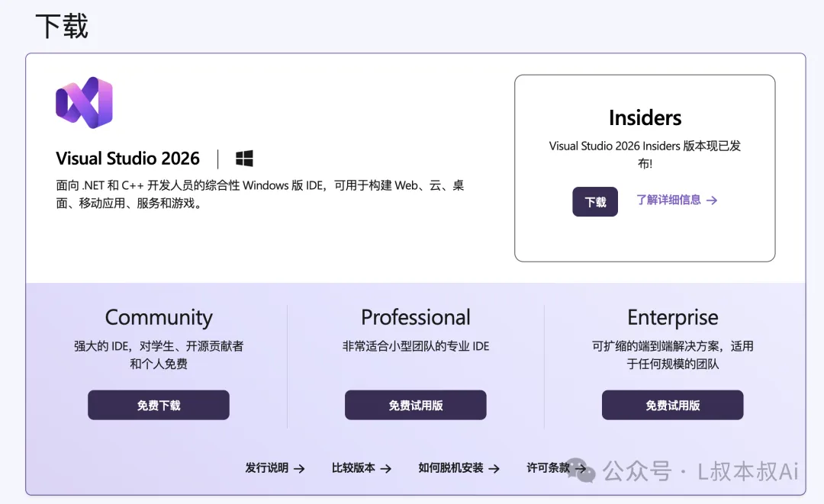Click the Community text '强大的 IDE，对学生、开源贡献者'
The width and height of the screenshot is (824, 504).
[x=159, y=346]
